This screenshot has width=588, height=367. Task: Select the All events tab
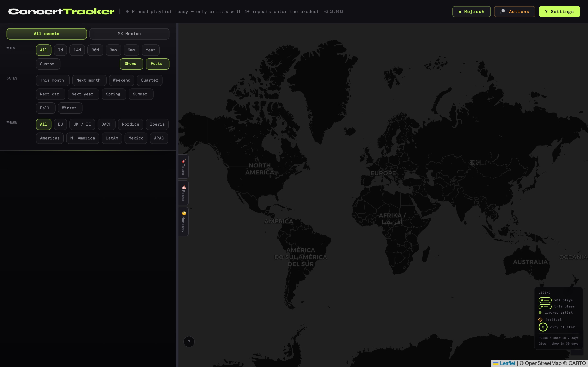click(x=46, y=34)
